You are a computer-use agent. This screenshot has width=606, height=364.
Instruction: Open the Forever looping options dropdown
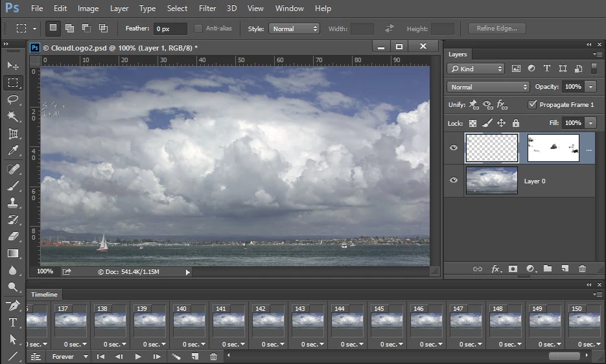(x=69, y=357)
